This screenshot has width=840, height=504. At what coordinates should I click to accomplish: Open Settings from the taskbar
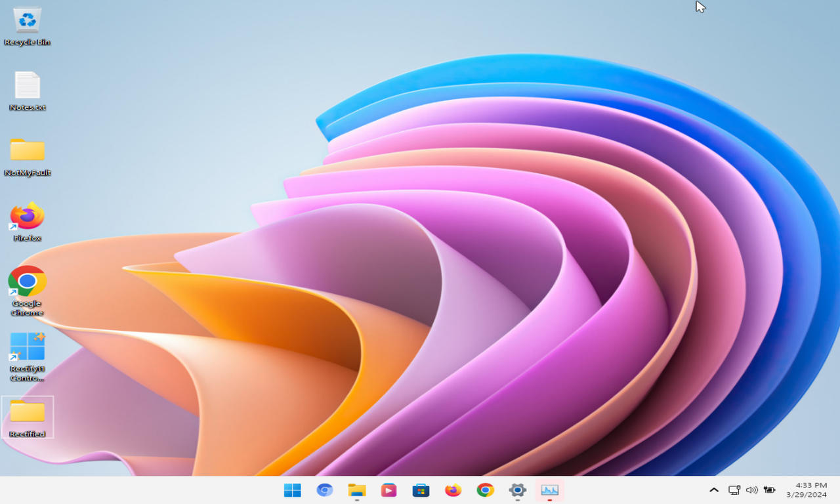[x=516, y=490]
